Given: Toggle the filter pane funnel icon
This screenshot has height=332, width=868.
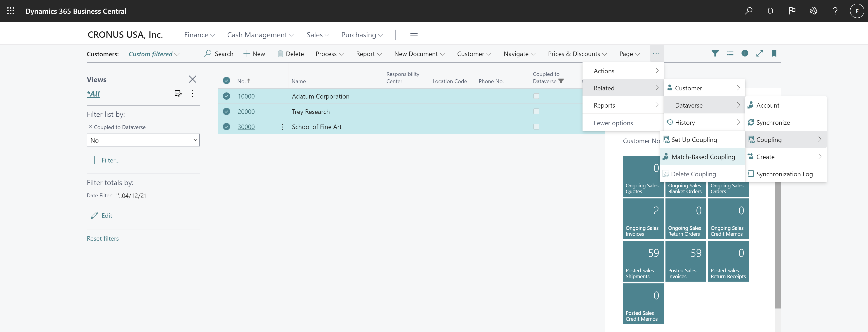Looking at the screenshot, I should coord(715,54).
